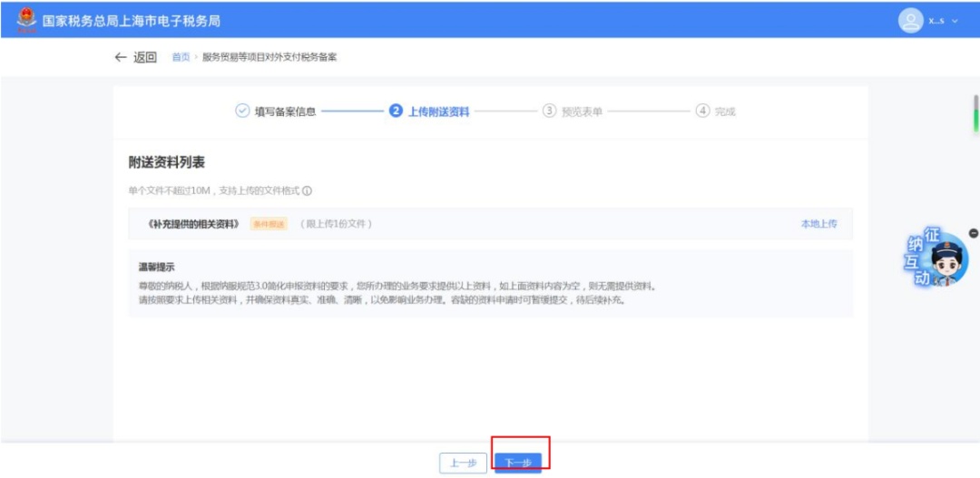Click the 附送资料列表 heading
980x478 pixels.
coord(167,163)
